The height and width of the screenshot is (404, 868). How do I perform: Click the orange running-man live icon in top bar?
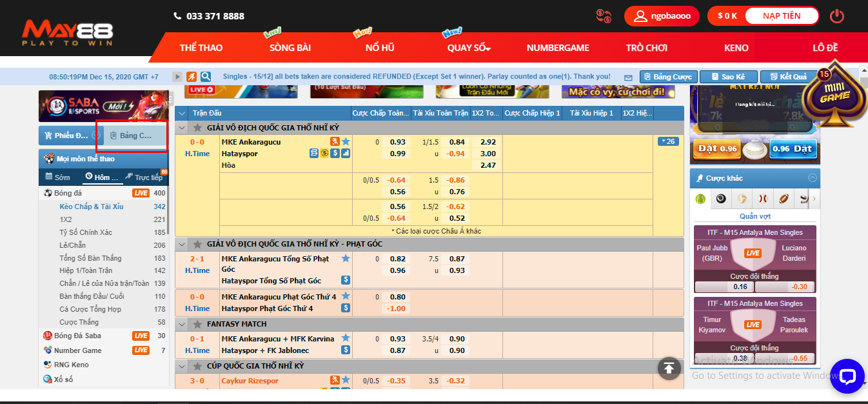click(192, 77)
